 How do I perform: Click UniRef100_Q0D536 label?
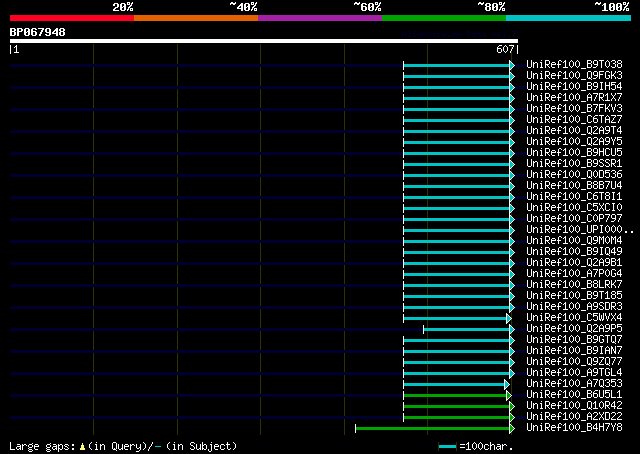tap(574, 175)
